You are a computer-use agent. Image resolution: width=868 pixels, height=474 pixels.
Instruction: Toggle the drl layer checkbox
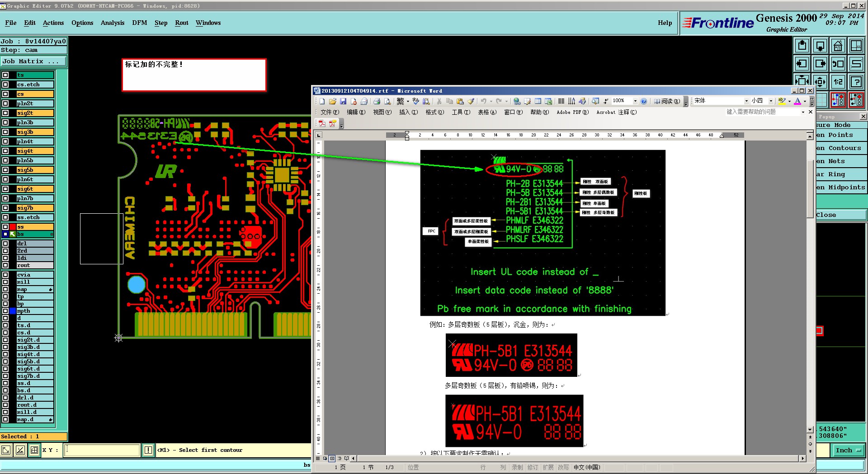click(x=5, y=244)
